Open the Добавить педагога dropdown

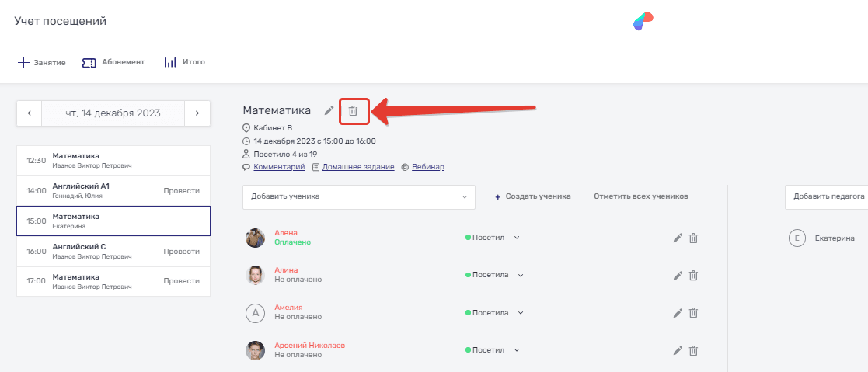pyautogui.click(x=828, y=196)
